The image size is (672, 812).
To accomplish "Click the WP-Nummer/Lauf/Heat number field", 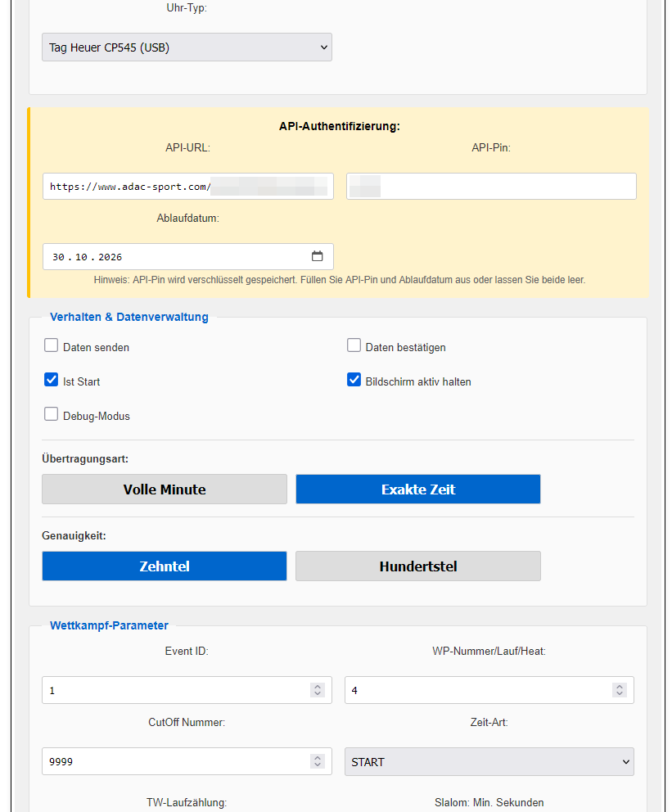I will (x=489, y=690).
